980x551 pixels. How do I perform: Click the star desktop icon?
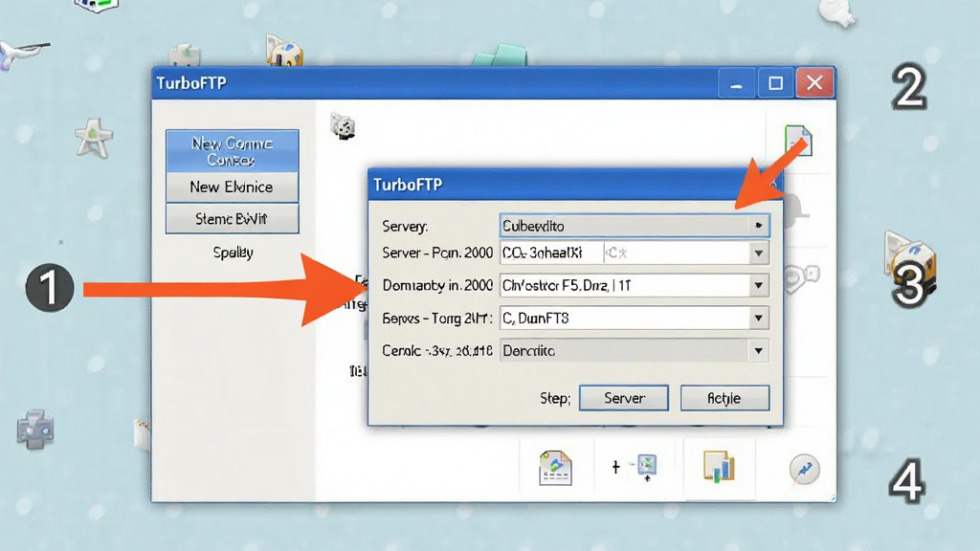(x=95, y=138)
